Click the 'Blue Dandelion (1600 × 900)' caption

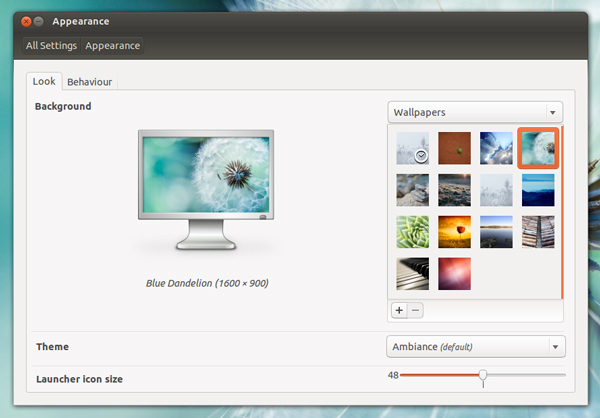[207, 283]
